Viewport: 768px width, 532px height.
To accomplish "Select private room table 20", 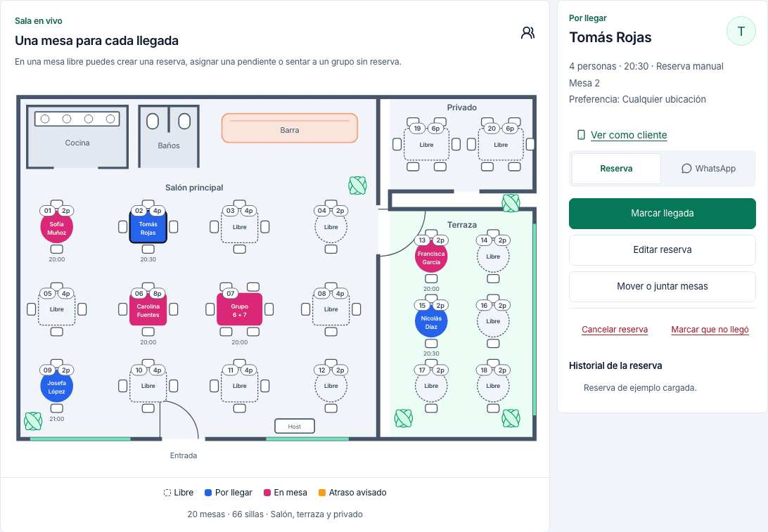I will point(501,145).
